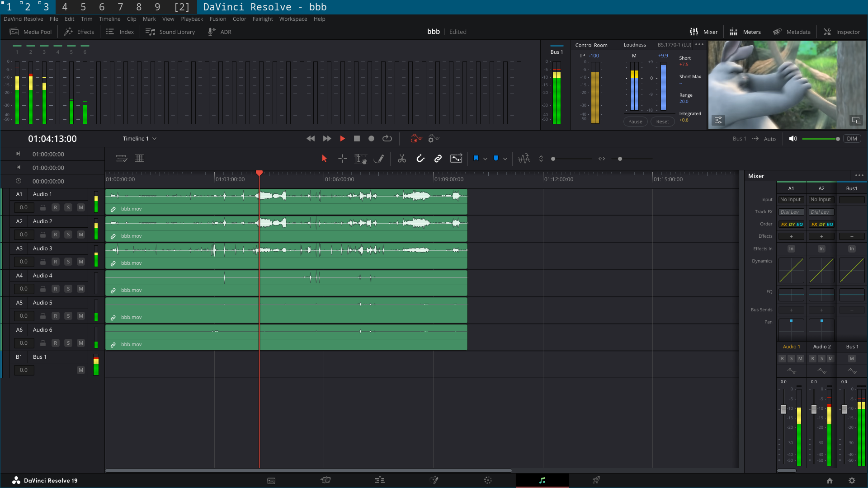Mute the Audio 1 track

click(81, 207)
